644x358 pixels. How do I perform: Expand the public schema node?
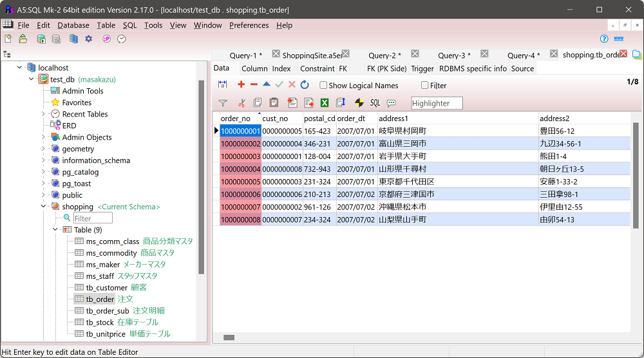[x=44, y=195]
